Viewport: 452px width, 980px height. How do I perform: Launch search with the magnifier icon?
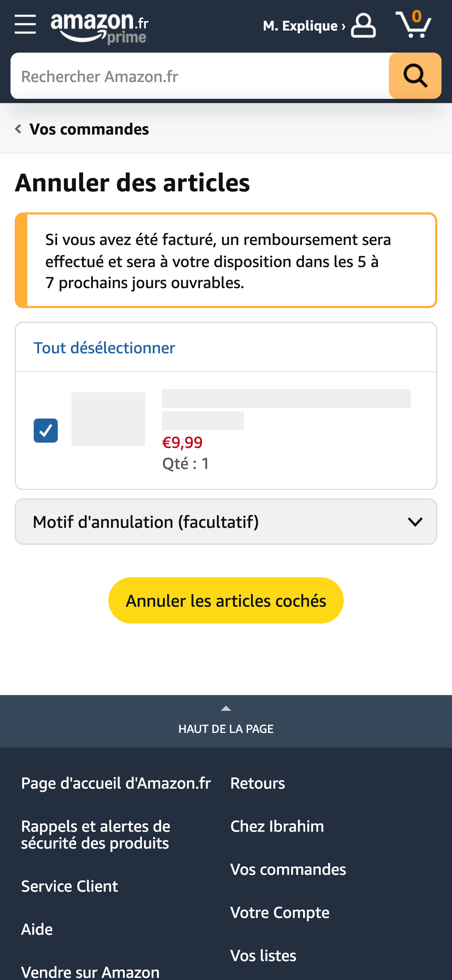tap(414, 76)
